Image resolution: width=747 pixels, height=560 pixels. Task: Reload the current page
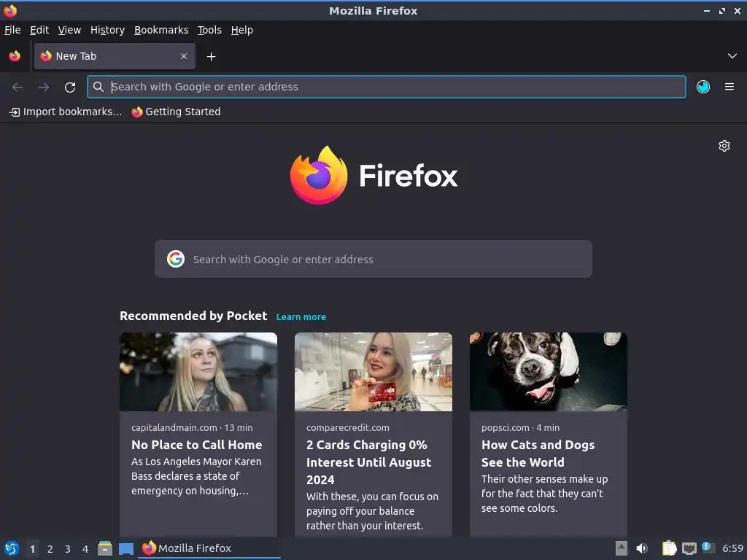[x=70, y=87]
